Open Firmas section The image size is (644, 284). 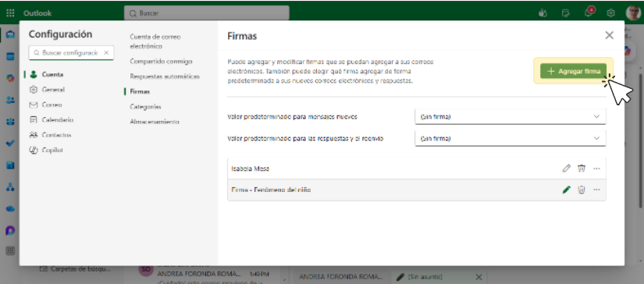tap(140, 91)
